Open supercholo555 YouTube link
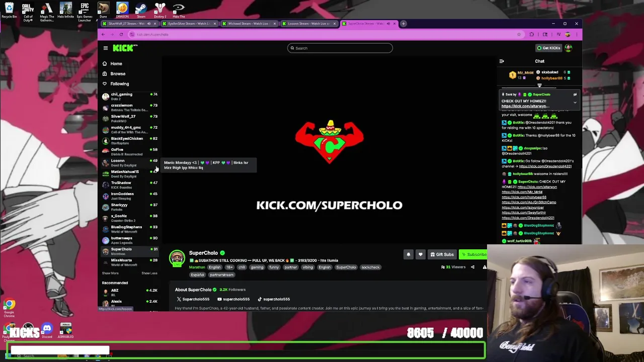644x362 pixels. 233,299
